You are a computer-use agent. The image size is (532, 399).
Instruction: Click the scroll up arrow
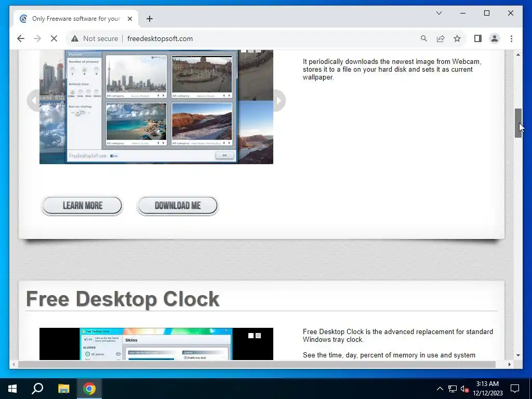(x=518, y=55)
